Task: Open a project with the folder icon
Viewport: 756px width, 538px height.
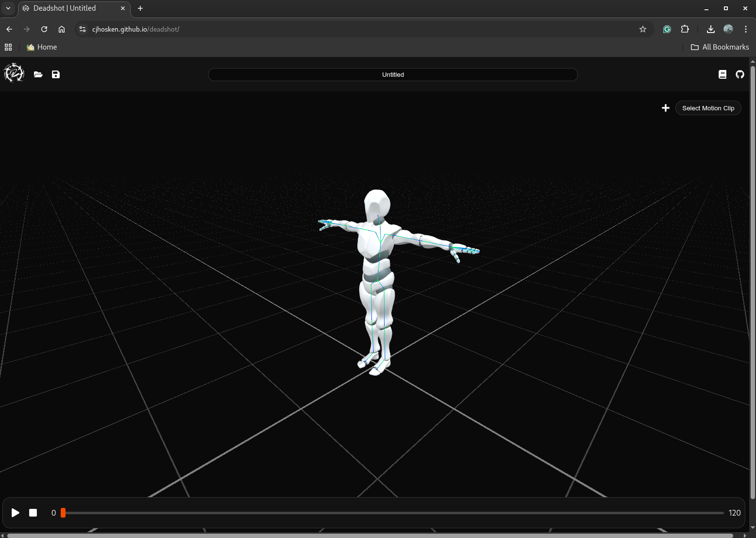Action: click(x=38, y=74)
